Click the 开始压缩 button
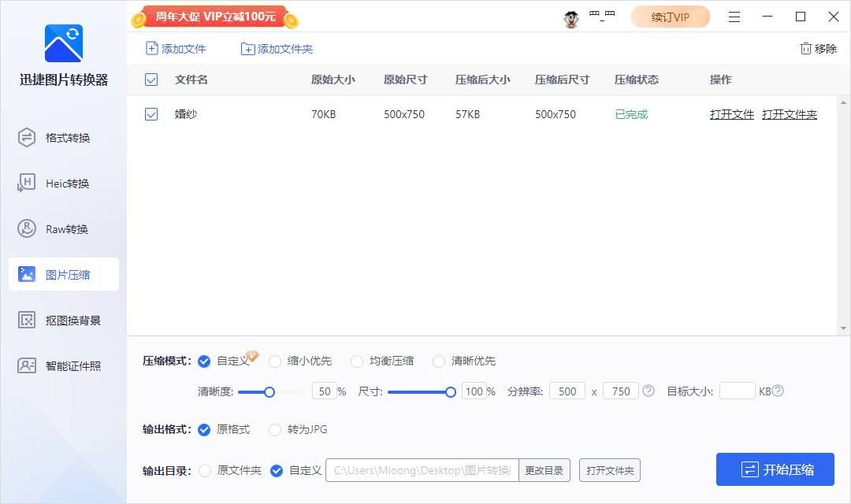This screenshot has width=851, height=504. point(775,469)
